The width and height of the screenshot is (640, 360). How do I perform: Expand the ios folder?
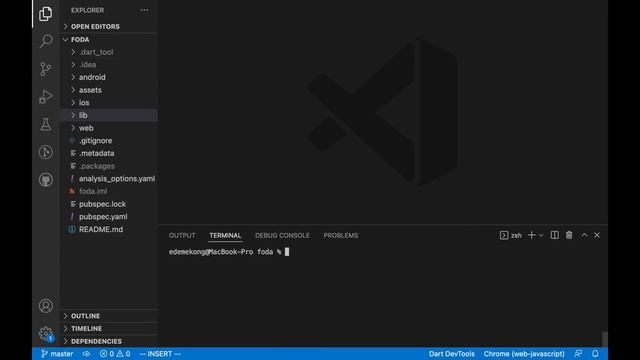[109, 103]
